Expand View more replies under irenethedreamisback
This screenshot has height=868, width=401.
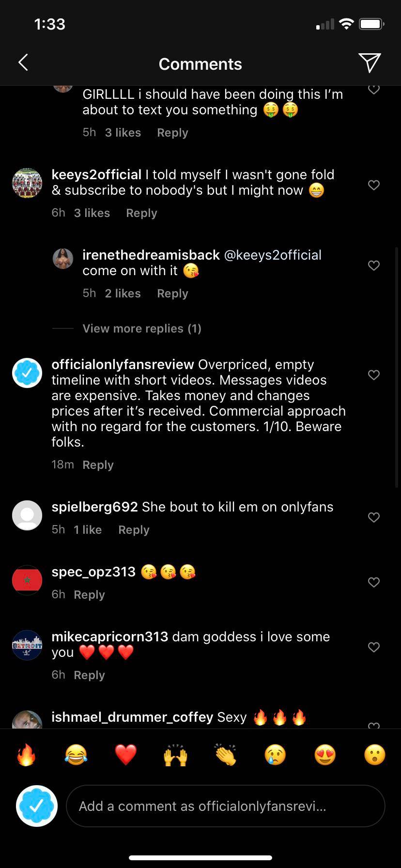click(141, 328)
